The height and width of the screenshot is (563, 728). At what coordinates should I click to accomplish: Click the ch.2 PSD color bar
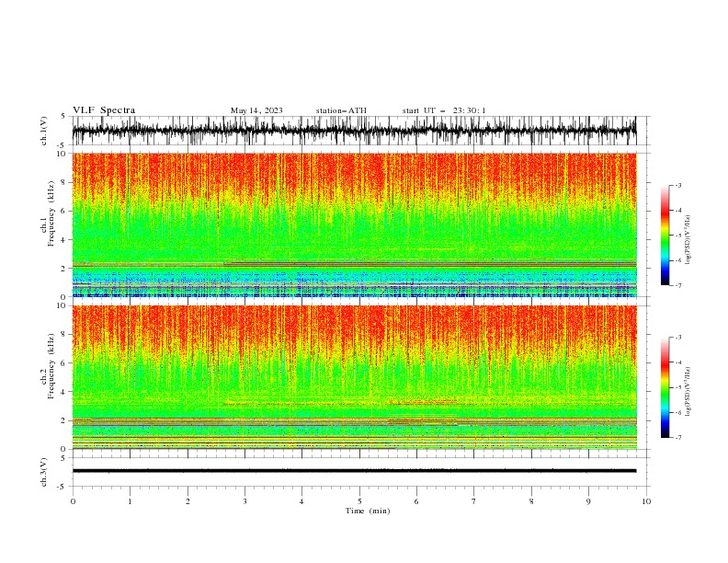[x=665, y=387]
